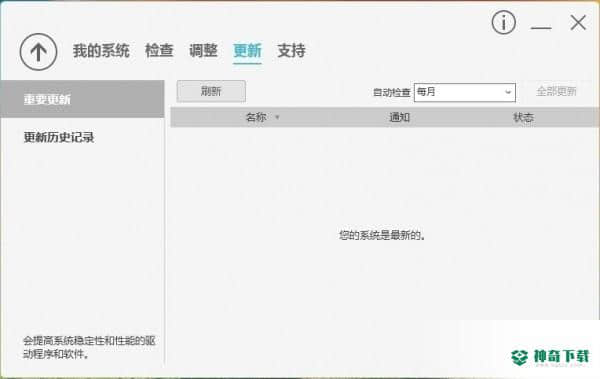Click the 自动检查 label
The image size is (600, 379).
click(x=391, y=92)
